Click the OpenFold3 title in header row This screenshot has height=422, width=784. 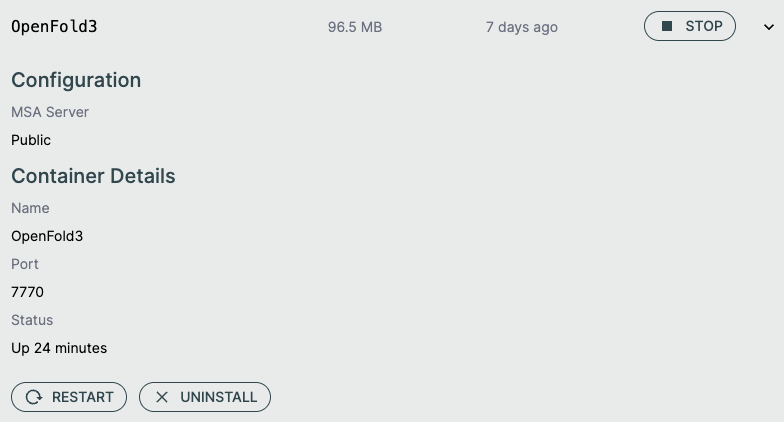click(54, 27)
